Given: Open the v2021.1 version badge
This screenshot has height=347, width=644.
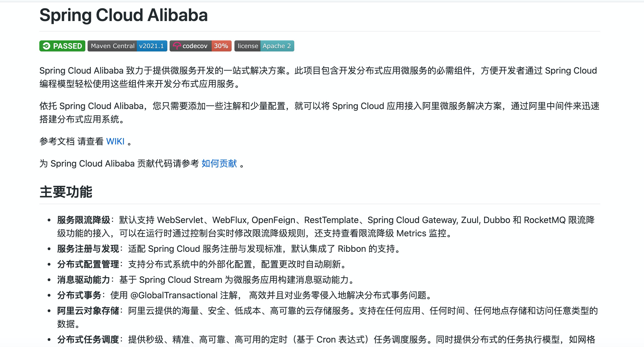Looking at the screenshot, I should pos(152,46).
